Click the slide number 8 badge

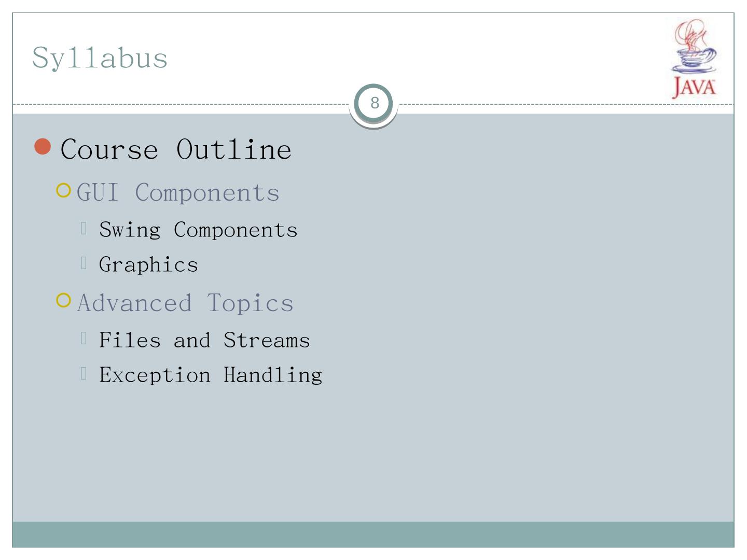pyautogui.click(x=374, y=103)
